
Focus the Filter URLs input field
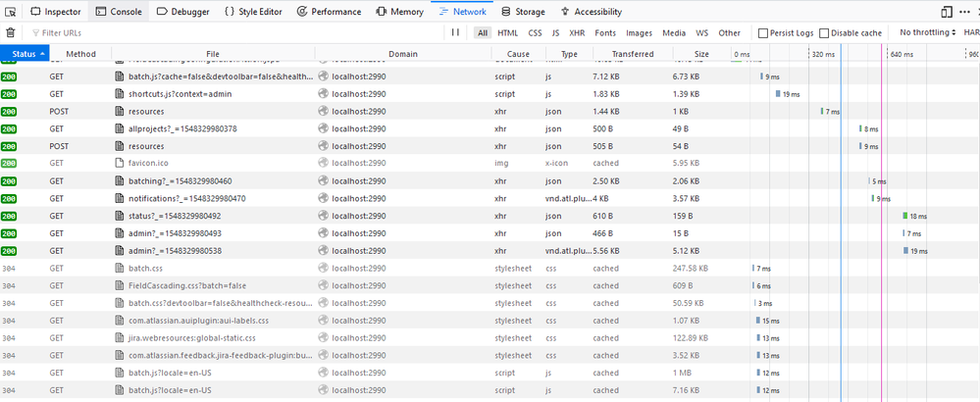click(x=234, y=32)
